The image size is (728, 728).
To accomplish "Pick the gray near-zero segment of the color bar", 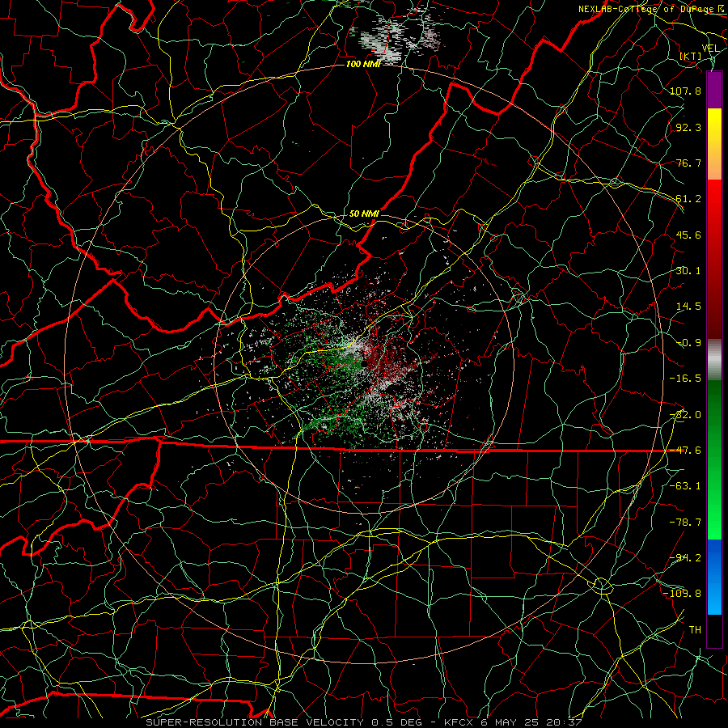I will (x=714, y=360).
